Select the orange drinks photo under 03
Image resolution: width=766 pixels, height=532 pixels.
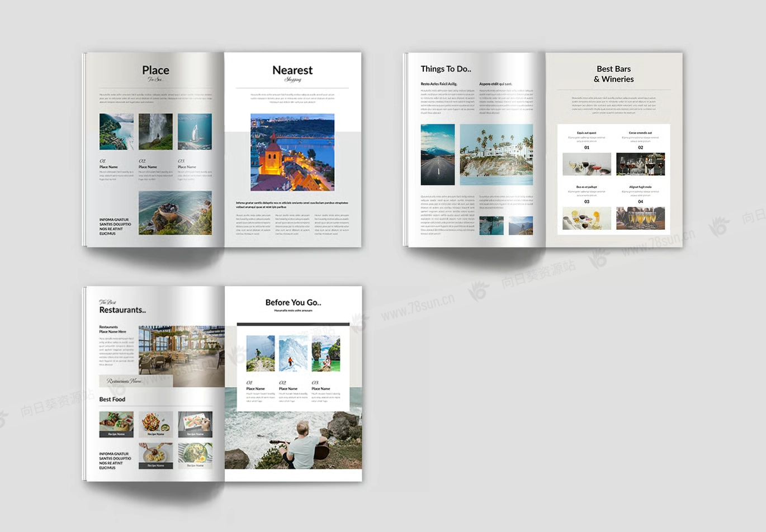[x=587, y=218]
